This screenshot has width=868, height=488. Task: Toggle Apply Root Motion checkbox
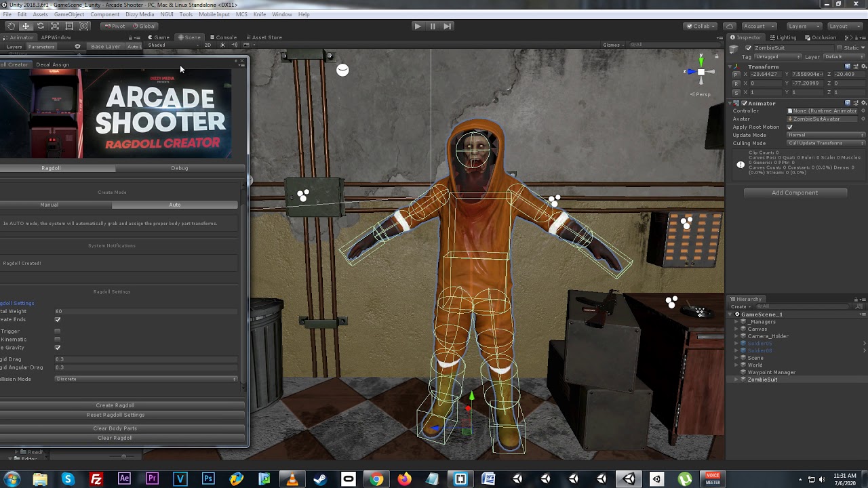coord(789,127)
